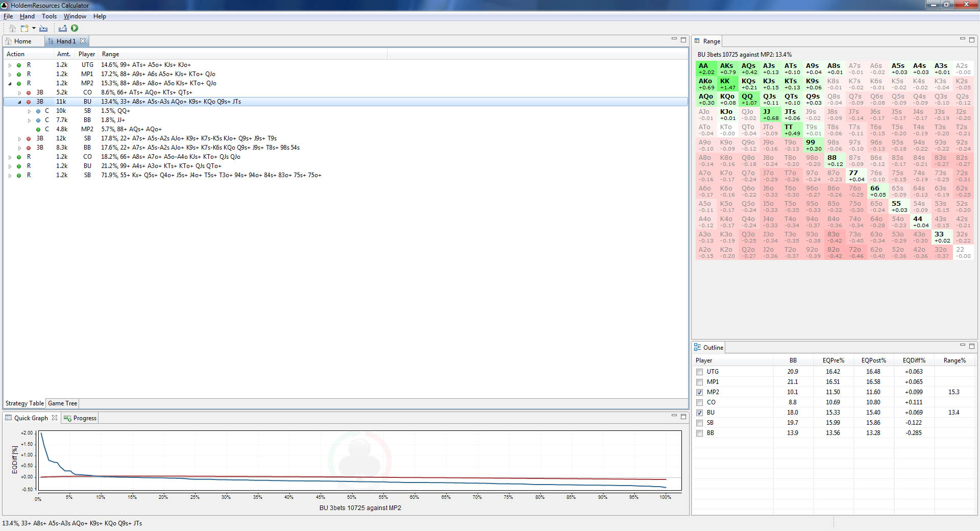Expand the BB call 7.7k row
The height and width of the screenshot is (531, 980).
point(29,120)
